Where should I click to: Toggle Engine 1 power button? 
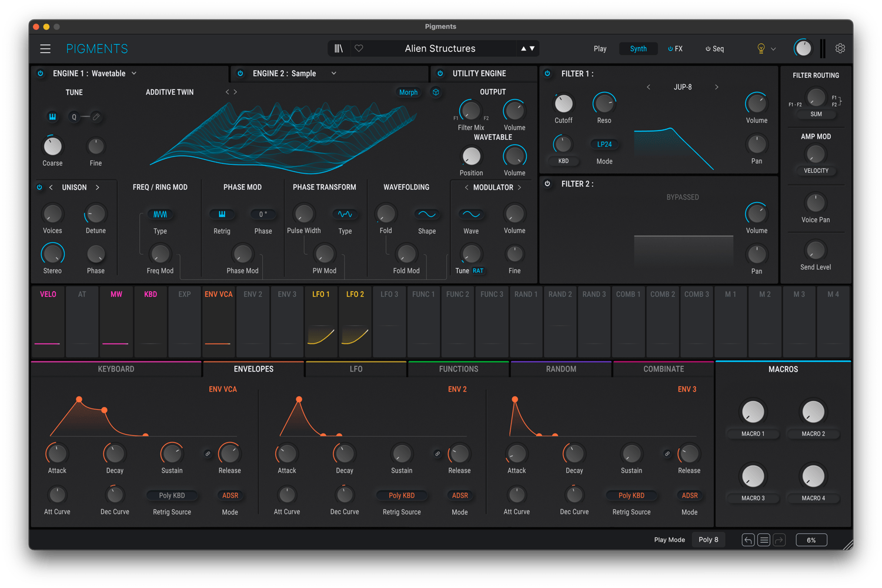tap(41, 73)
